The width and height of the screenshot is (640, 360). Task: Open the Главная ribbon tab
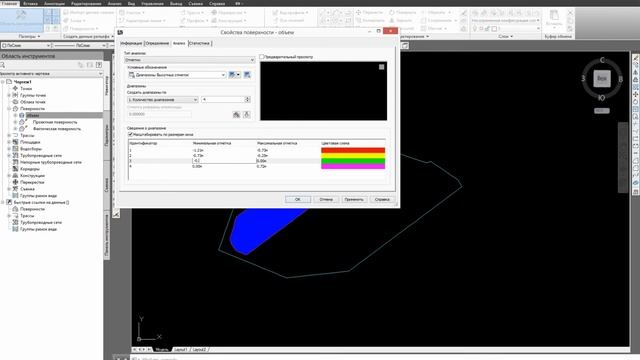tap(9, 3)
